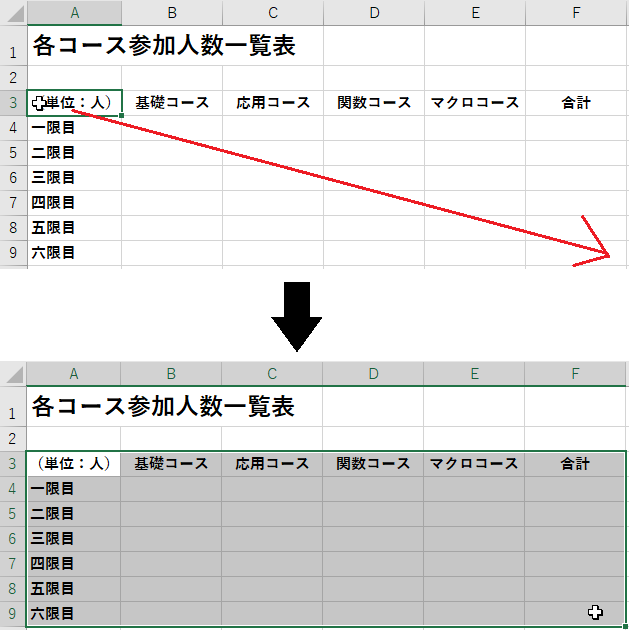Select 五限目 cell in lower gray sheet
Viewport: 629px width, 630px height.
click(74, 589)
